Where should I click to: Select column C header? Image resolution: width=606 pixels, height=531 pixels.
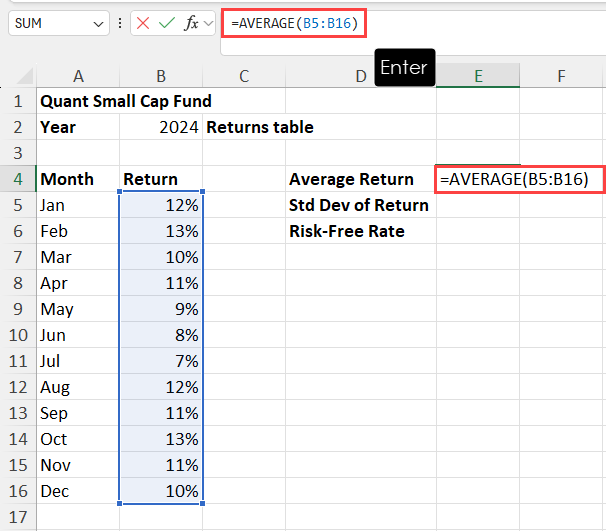(x=244, y=76)
